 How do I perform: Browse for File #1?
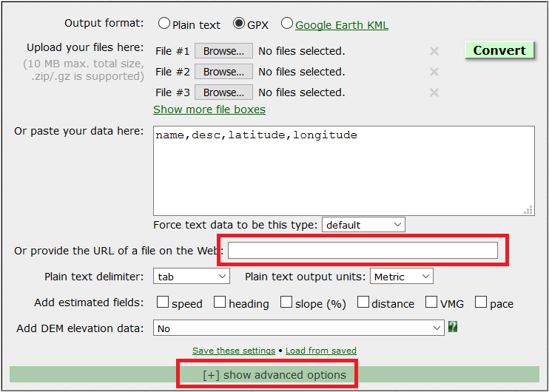click(223, 51)
